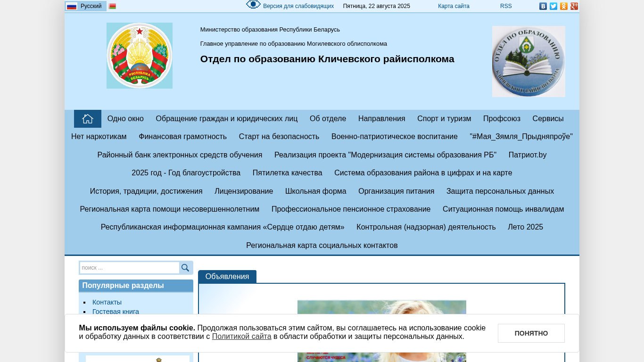Open Региональная карта помощи несовершеннолетним item

170,209
